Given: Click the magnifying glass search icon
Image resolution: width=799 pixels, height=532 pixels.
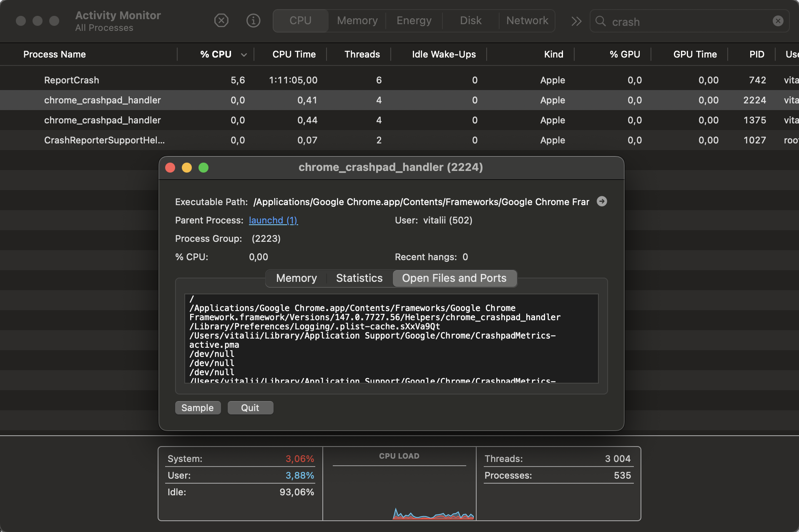Looking at the screenshot, I should [x=601, y=21].
